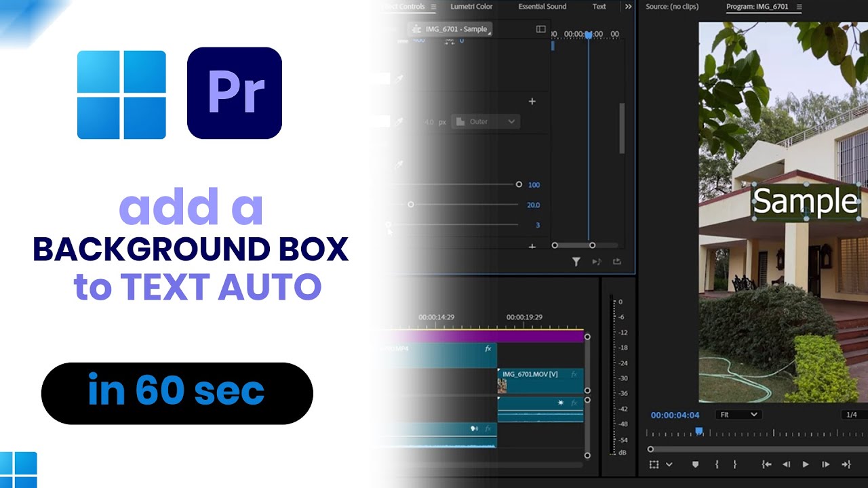This screenshot has height=488, width=868.
Task: Expand overflow panels double-chevron
Action: tap(629, 7)
